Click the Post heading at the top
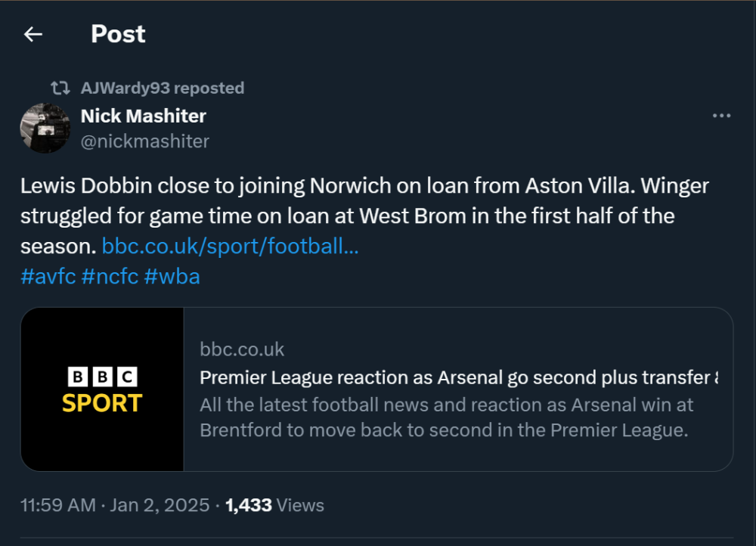756x546 pixels. click(118, 34)
